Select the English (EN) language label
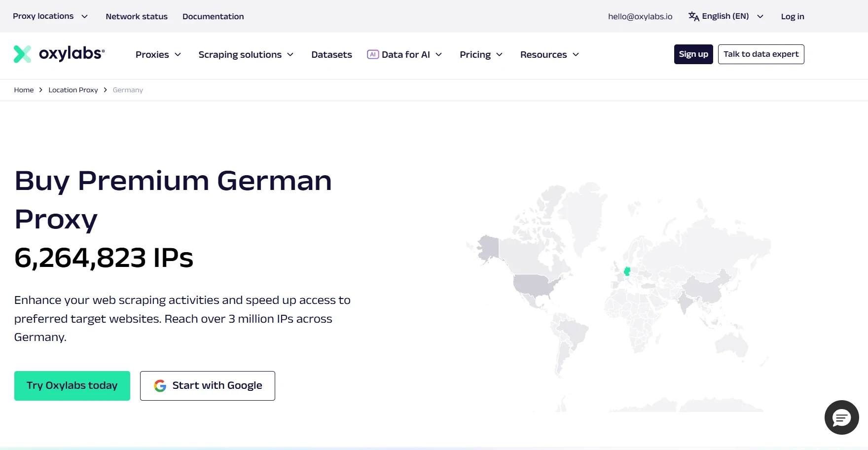 [x=725, y=16]
